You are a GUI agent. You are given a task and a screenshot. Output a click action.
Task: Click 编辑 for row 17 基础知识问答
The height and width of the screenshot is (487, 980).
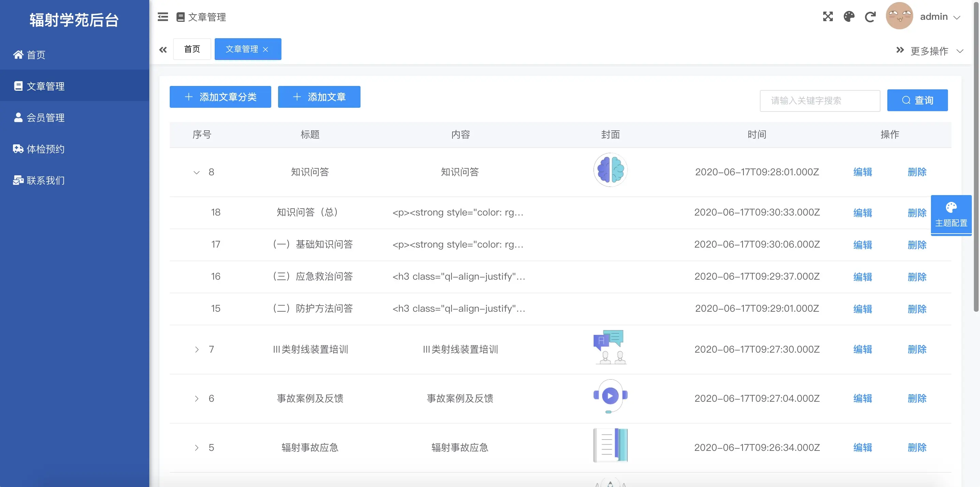[x=862, y=245]
